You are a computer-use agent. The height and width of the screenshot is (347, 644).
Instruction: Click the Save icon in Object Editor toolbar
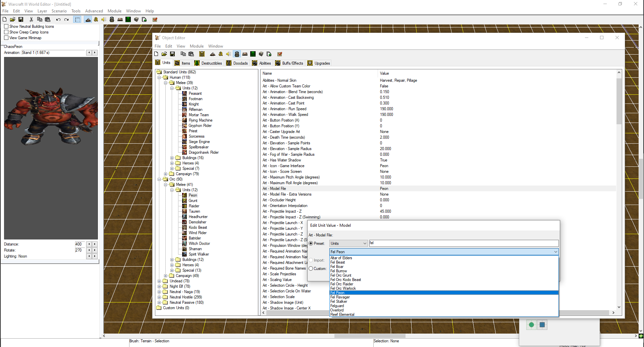tap(172, 54)
